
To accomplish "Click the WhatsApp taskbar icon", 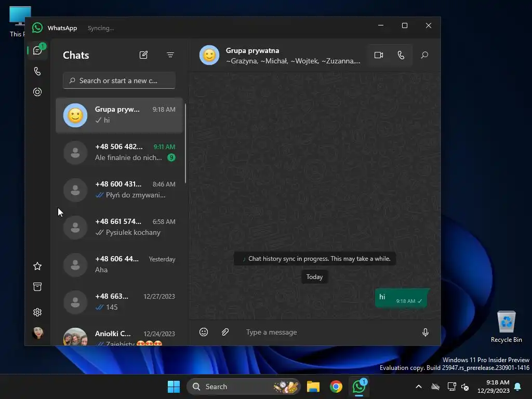I will click(359, 387).
